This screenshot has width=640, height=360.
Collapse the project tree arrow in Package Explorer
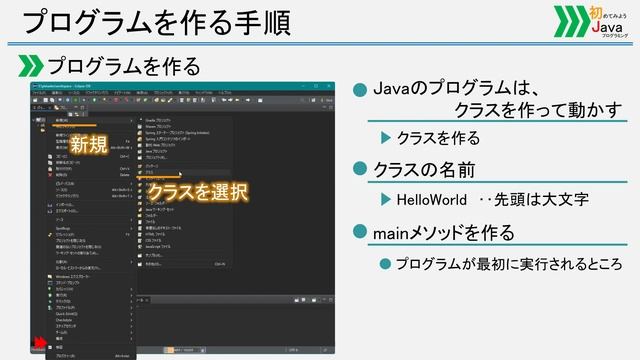(34, 120)
